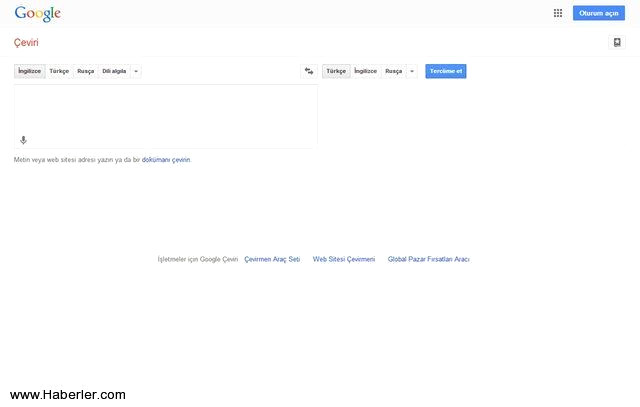640x407 pixels.
Task: Select İngilizce as source language
Action: click(30, 71)
